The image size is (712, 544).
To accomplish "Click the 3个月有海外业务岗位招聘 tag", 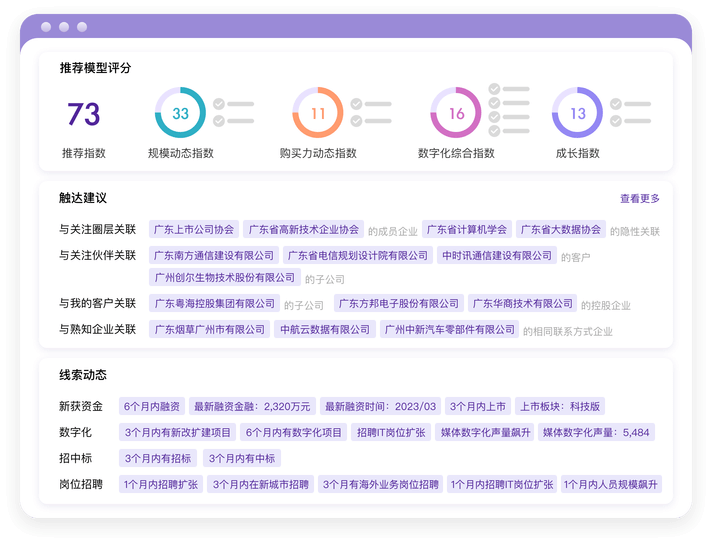I will [x=381, y=484].
